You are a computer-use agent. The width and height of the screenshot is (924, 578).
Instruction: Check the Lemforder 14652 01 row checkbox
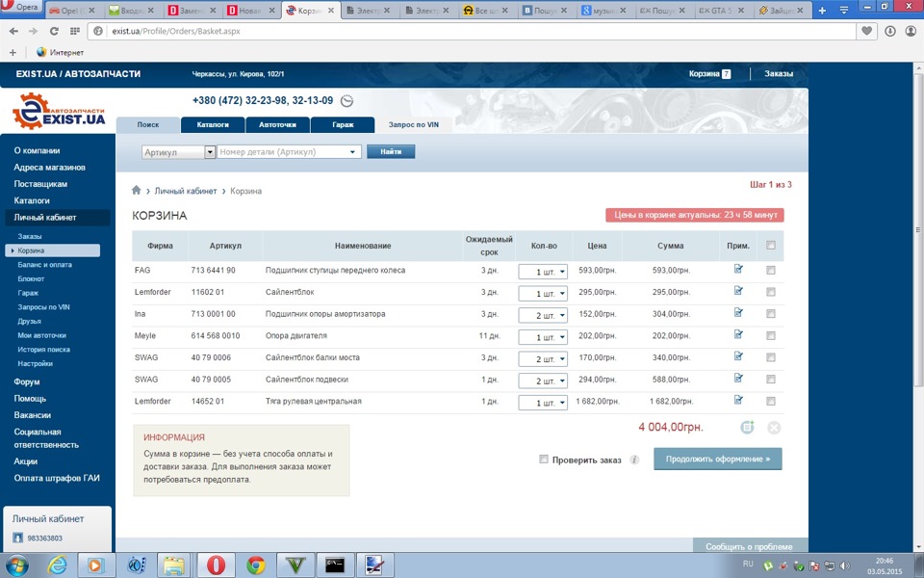[771, 401]
